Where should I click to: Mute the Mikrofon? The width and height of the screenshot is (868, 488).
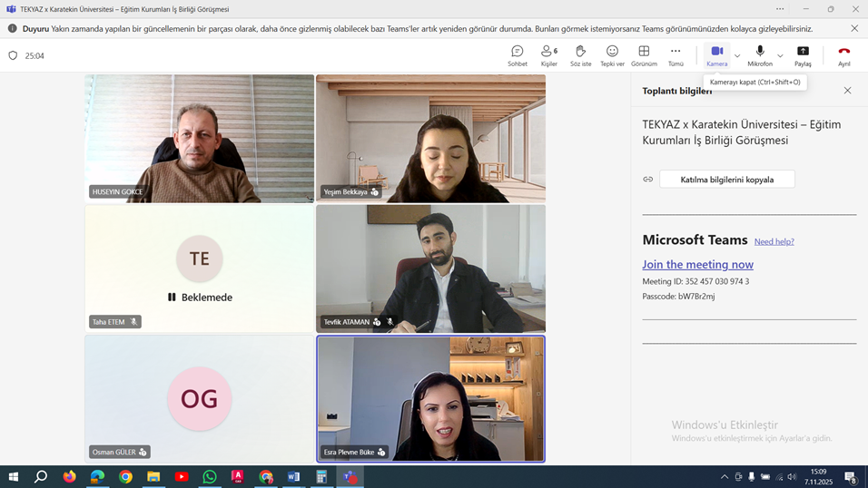pos(760,55)
